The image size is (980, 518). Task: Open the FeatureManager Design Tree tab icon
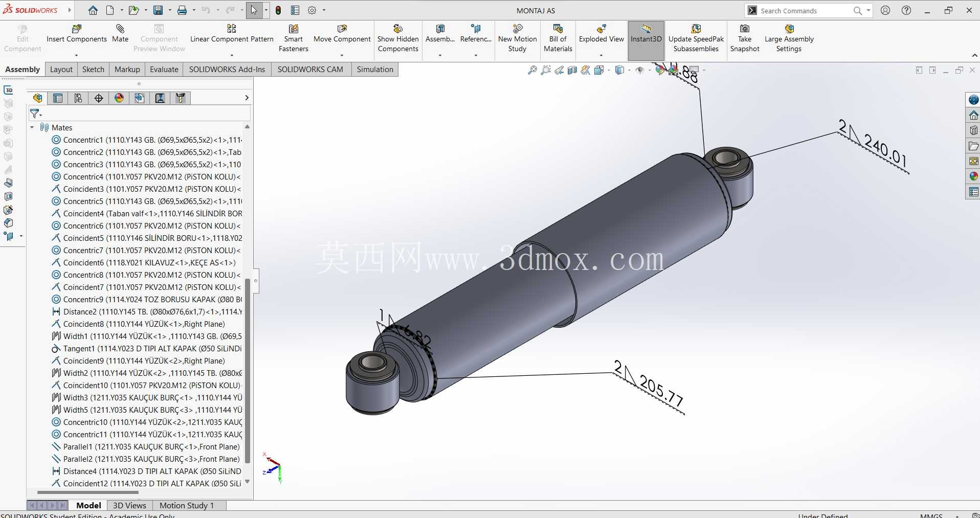pyautogui.click(x=37, y=98)
